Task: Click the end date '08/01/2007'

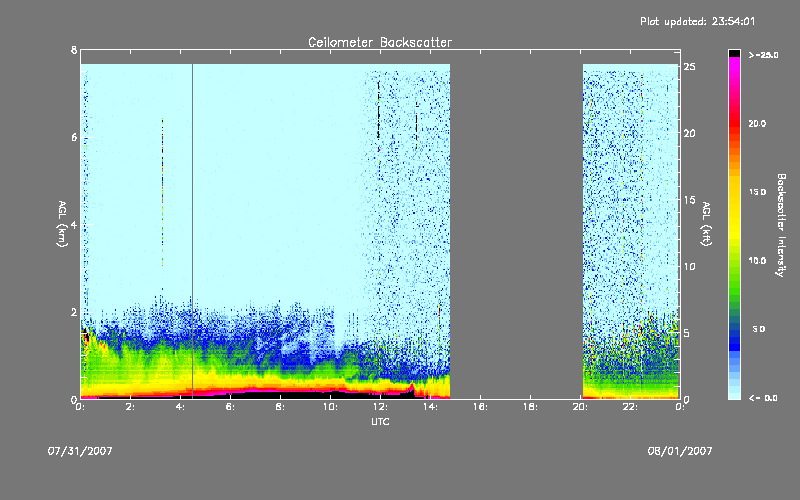Action: (680, 451)
